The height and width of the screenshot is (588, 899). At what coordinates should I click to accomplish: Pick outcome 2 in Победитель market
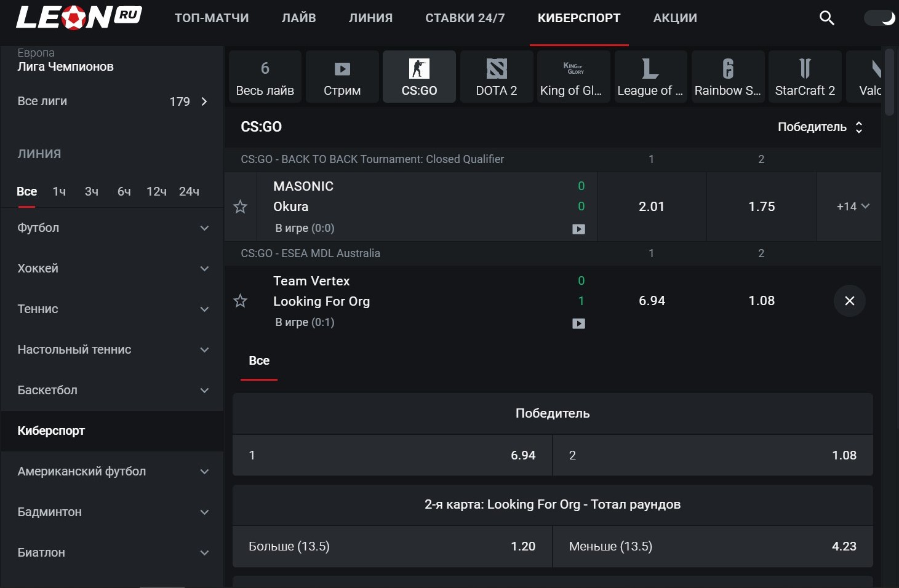[713, 455]
